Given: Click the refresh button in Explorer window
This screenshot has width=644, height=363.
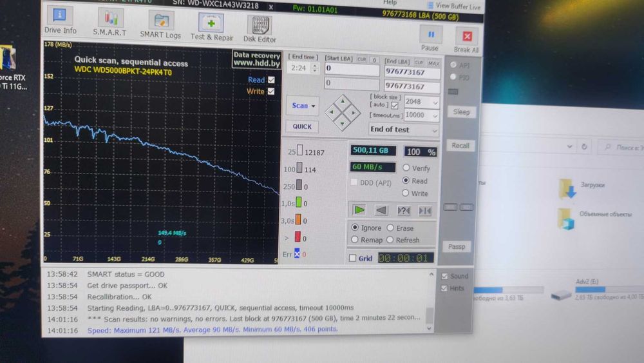Looking at the screenshot, I should [x=584, y=146].
